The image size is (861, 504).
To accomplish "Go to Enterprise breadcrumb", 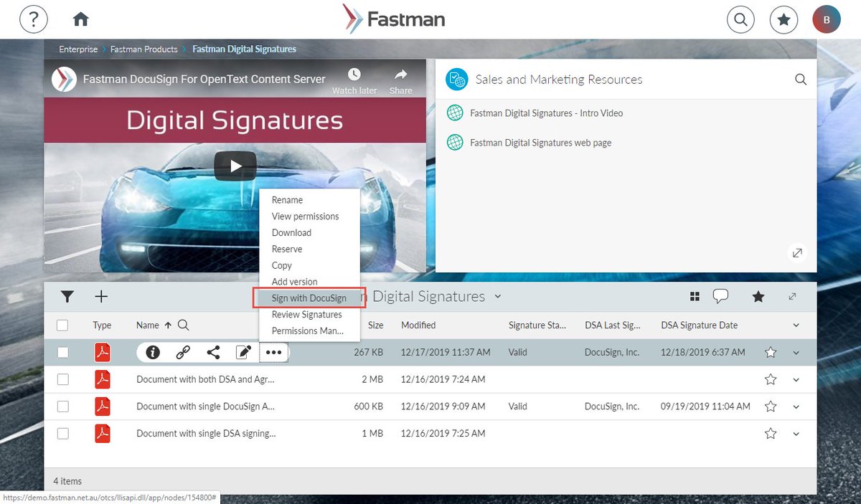I will [x=78, y=49].
